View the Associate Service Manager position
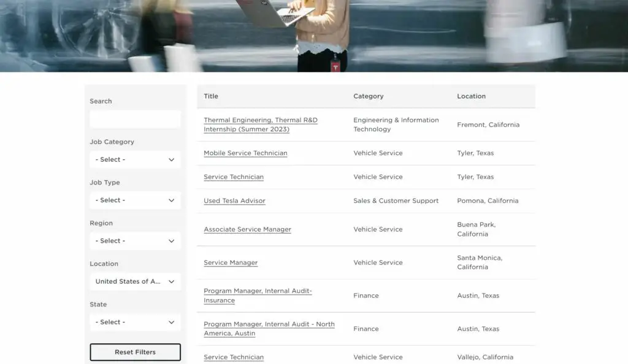Image resolution: width=628 pixels, height=364 pixels. tap(247, 229)
